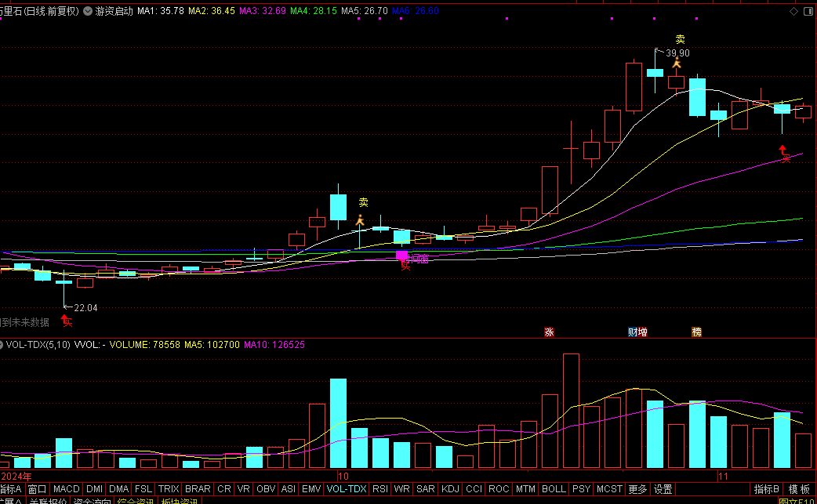Click the 游资启动 indicator name

click(x=114, y=11)
